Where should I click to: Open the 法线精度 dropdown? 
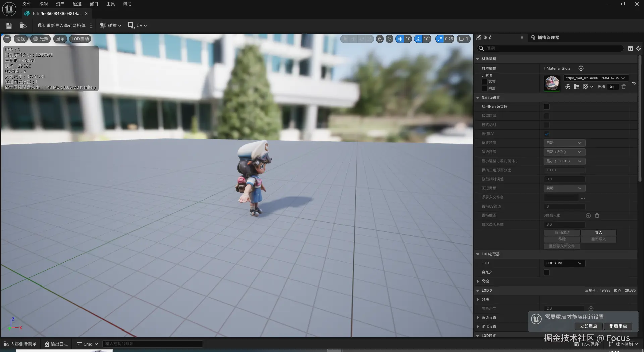(565, 152)
